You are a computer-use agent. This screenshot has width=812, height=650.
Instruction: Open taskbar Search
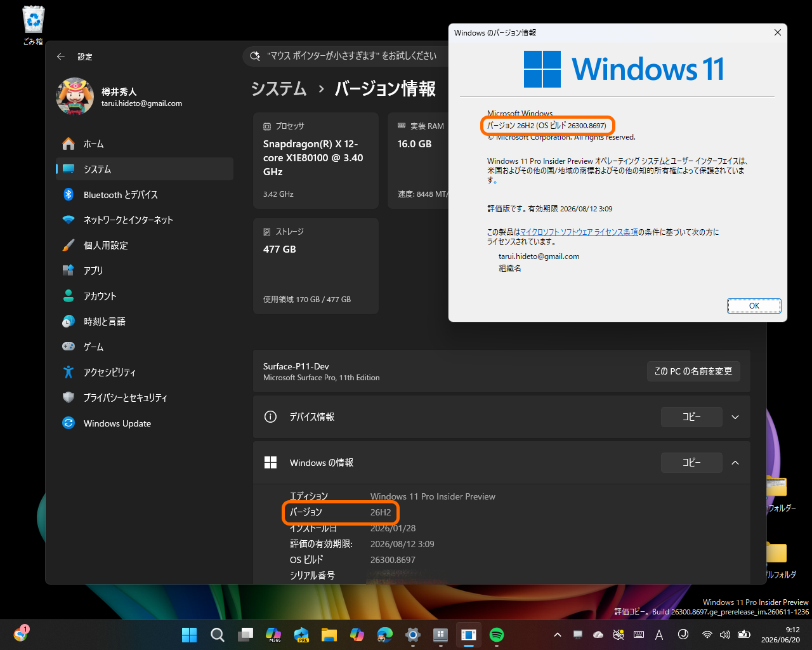(218, 635)
